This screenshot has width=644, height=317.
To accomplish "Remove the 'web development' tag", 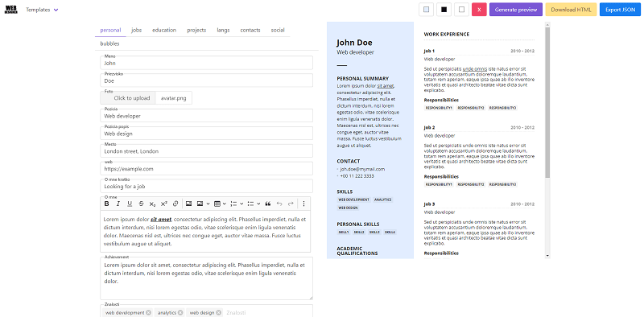I will point(148,313).
